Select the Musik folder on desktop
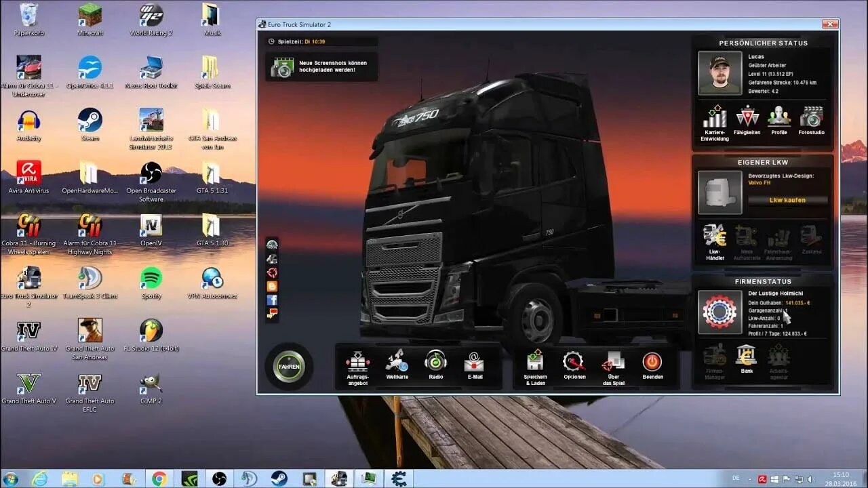 (212, 20)
